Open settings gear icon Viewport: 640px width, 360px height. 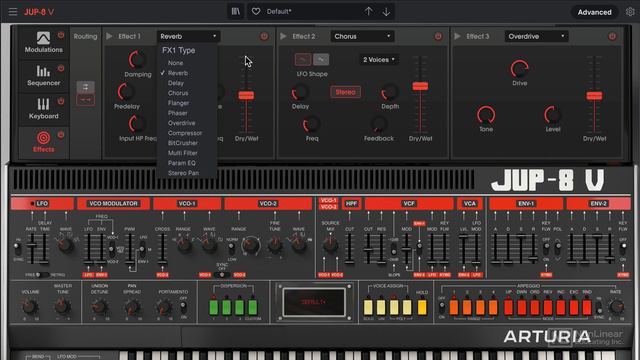click(x=630, y=12)
